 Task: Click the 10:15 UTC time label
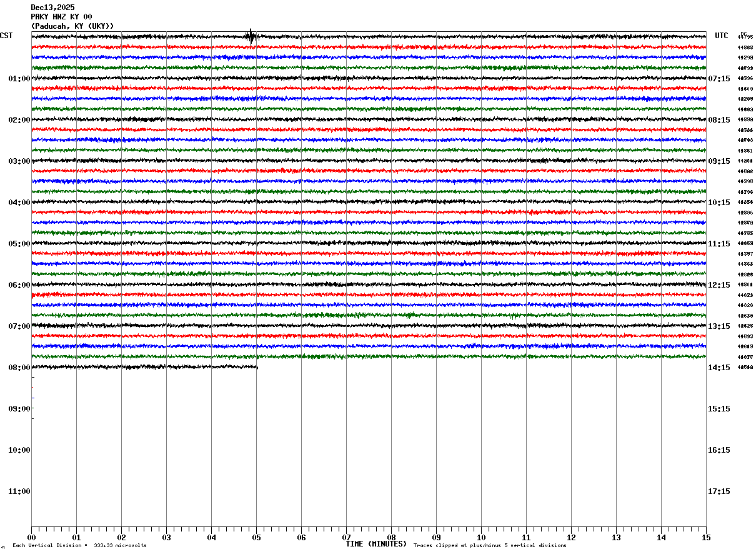(x=719, y=203)
